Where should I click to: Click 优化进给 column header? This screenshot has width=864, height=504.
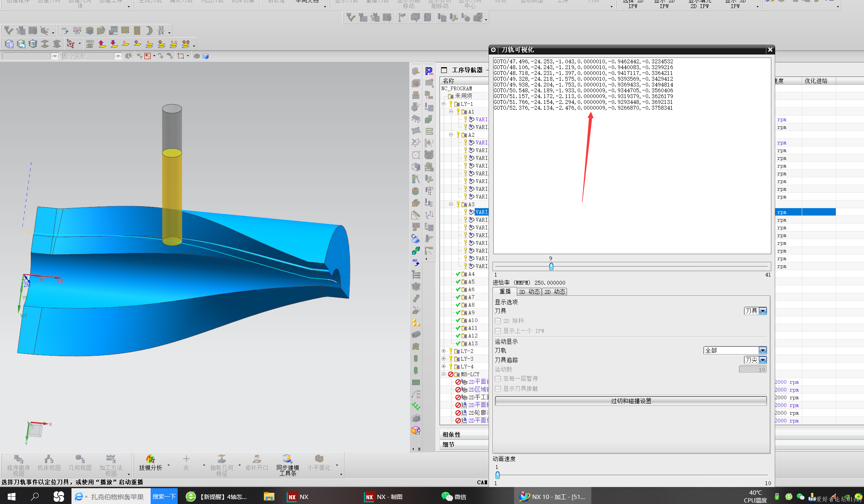point(819,81)
